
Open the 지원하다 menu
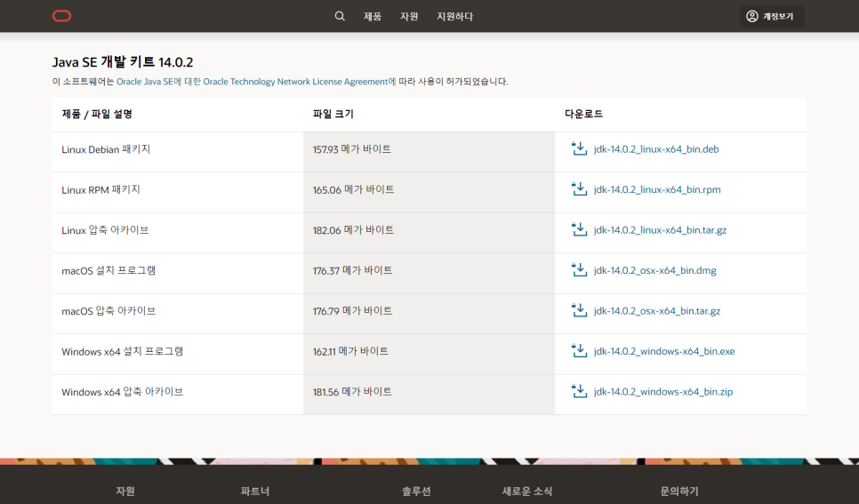454,16
